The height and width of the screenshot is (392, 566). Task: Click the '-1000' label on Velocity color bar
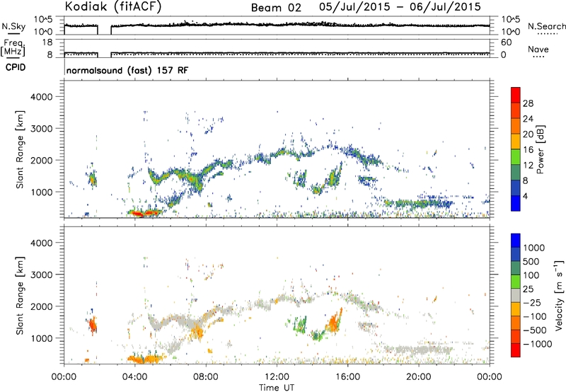pos(537,344)
